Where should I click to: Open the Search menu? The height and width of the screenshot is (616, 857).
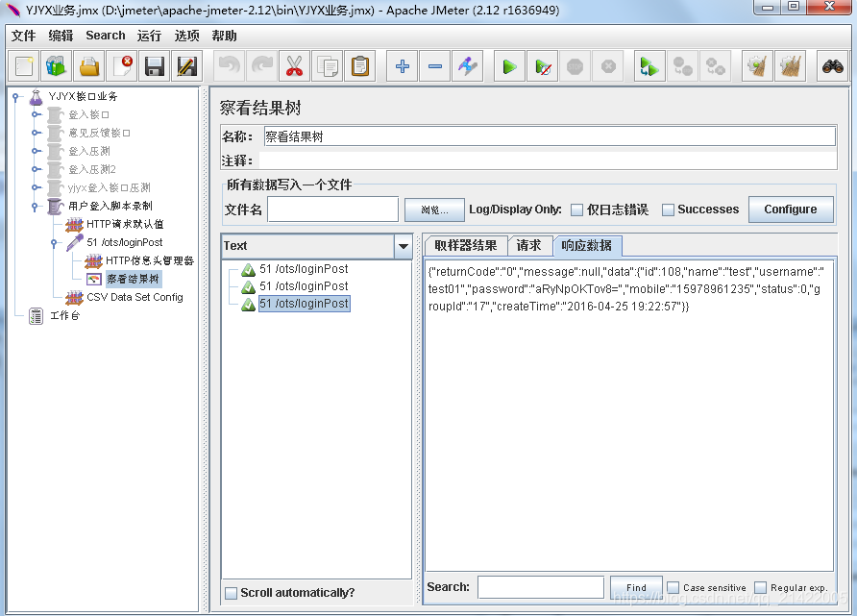coord(106,36)
